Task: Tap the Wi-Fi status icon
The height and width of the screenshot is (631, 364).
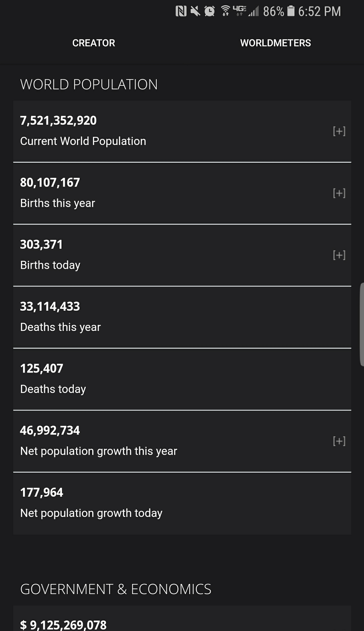Action: [225, 11]
